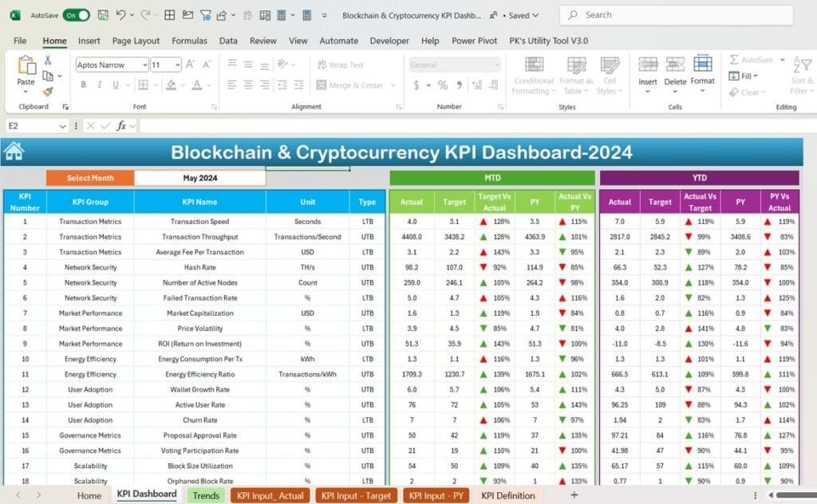Click the Percent Style icon
817x504 pixels.
(442, 85)
